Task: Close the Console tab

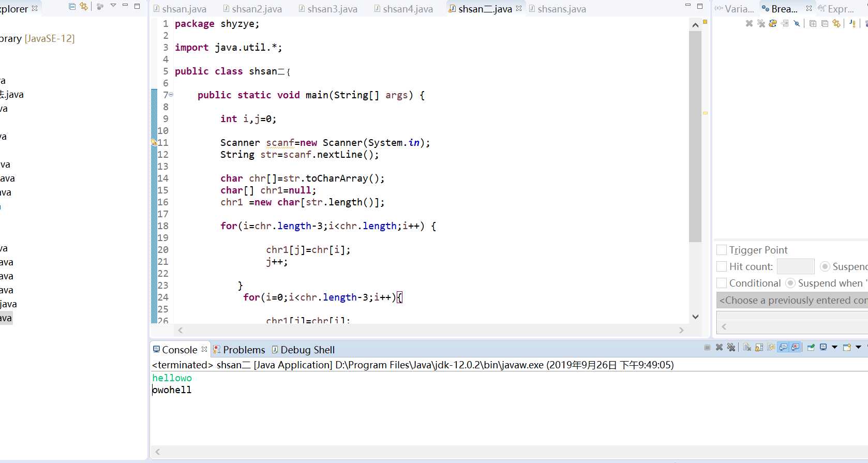Action: (x=204, y=349)
